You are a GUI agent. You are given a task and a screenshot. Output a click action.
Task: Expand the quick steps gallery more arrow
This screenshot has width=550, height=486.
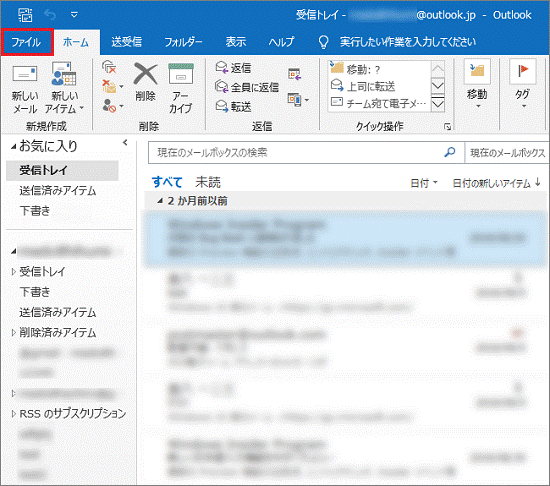pyautogui.click(x=438, y=104)
